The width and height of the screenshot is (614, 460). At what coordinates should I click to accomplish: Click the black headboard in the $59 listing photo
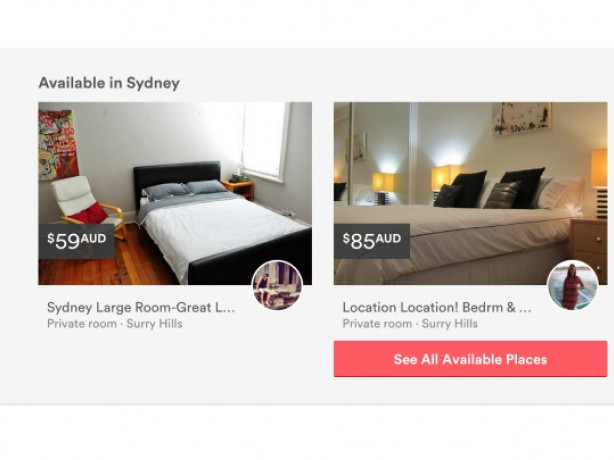(177, 177)
